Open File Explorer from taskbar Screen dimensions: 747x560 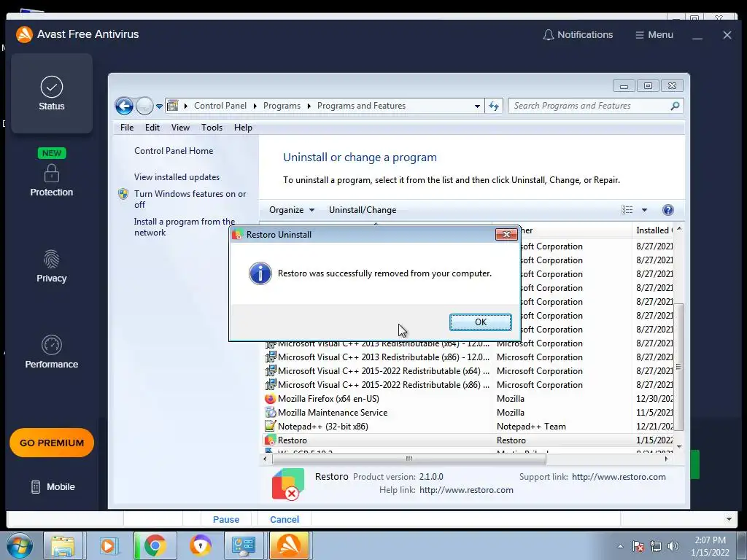point(63,545)
